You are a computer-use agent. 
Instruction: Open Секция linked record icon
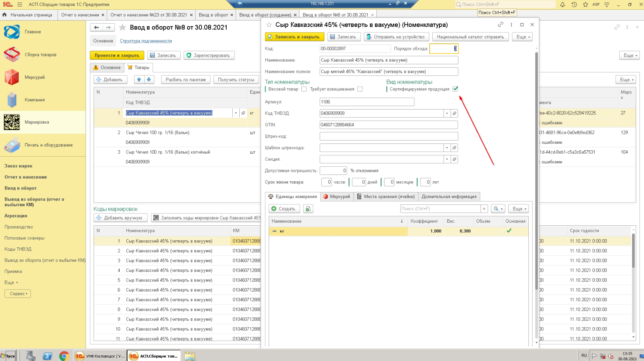454,159
